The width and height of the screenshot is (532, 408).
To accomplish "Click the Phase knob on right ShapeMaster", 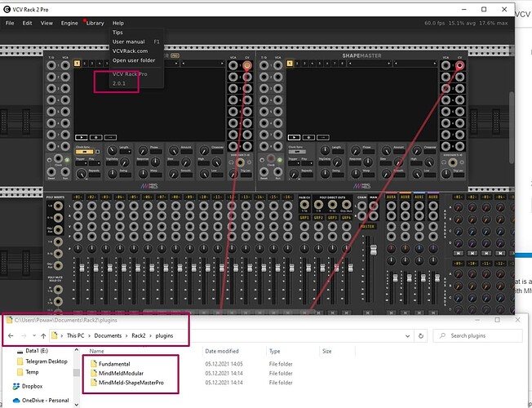I will (355, 150).
